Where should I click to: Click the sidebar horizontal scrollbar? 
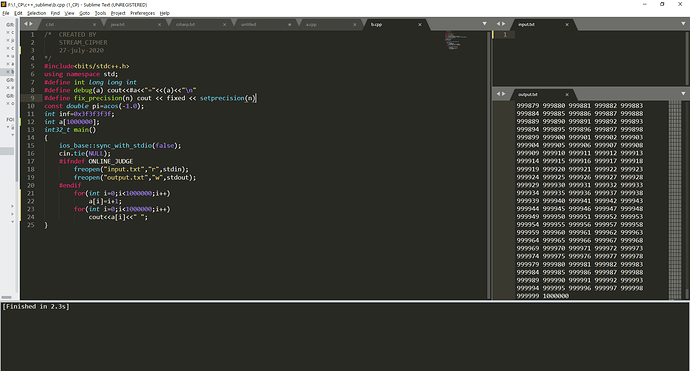(6, 297)
